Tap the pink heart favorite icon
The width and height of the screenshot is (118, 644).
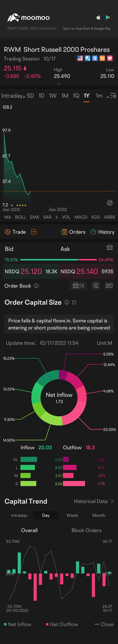(110, 58)
